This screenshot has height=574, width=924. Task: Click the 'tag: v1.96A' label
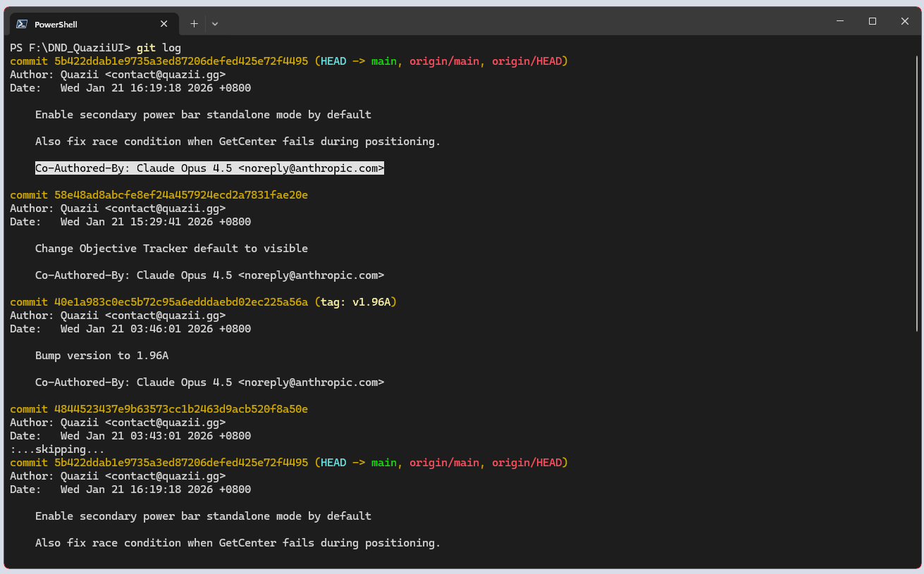pos(355,302)
